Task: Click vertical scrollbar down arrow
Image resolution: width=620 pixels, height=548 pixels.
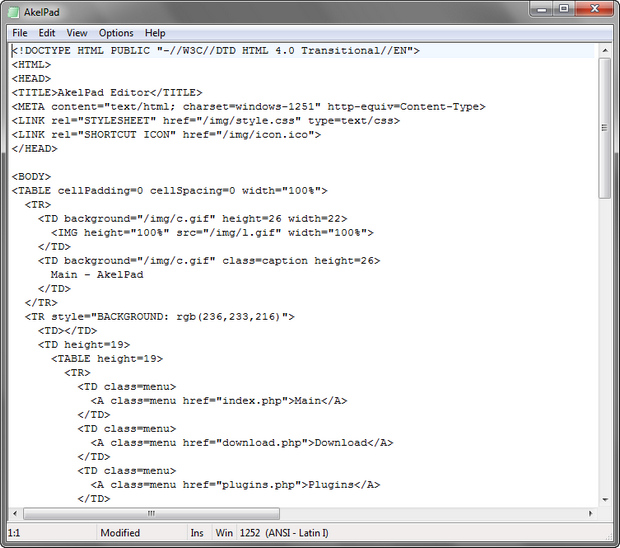Action: (605, 500)
